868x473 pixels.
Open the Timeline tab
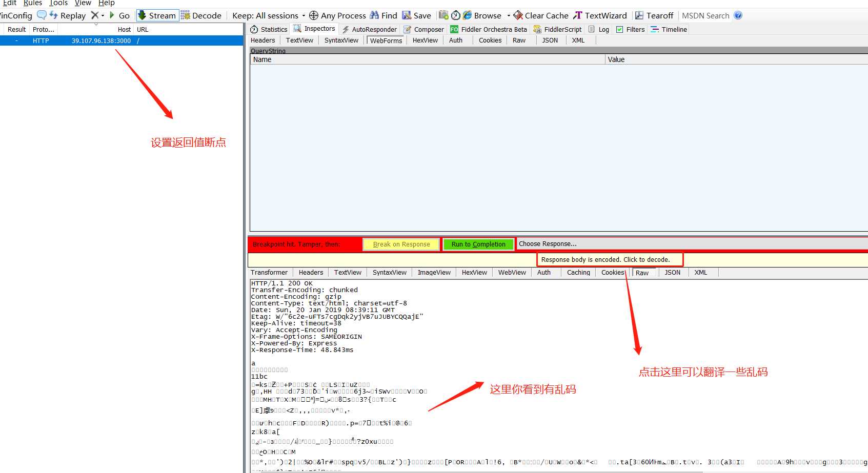click(x=669, y=29)
